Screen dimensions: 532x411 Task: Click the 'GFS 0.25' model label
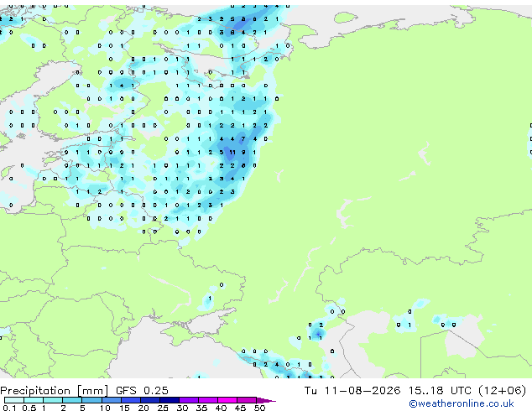142,391
